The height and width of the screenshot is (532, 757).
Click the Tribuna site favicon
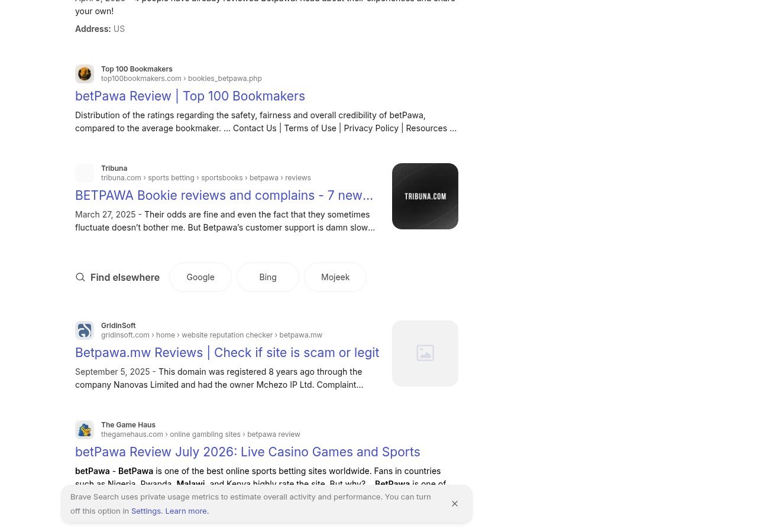pyautogui.click(x=85, y=173)
